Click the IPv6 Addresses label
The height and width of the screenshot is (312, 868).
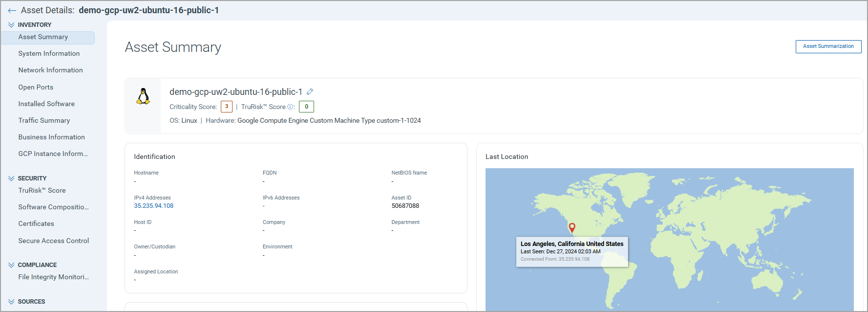click(x=281, y=198)
